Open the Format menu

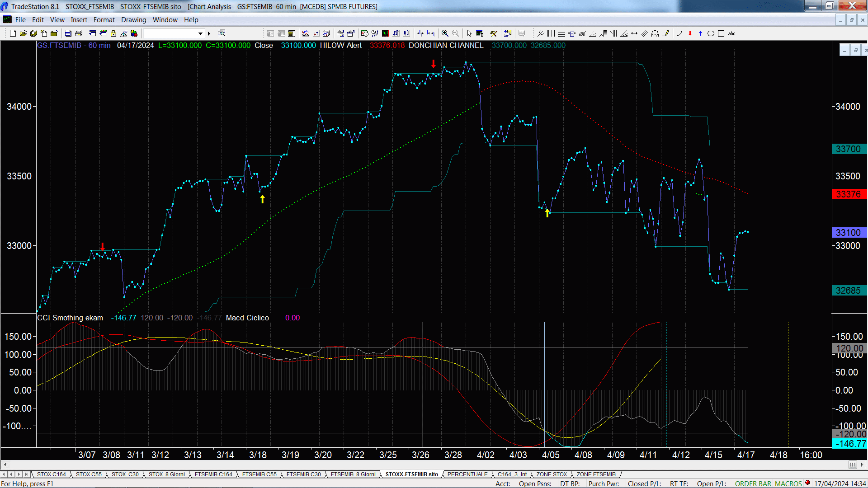pyautogui.click(x=104, y=20)
